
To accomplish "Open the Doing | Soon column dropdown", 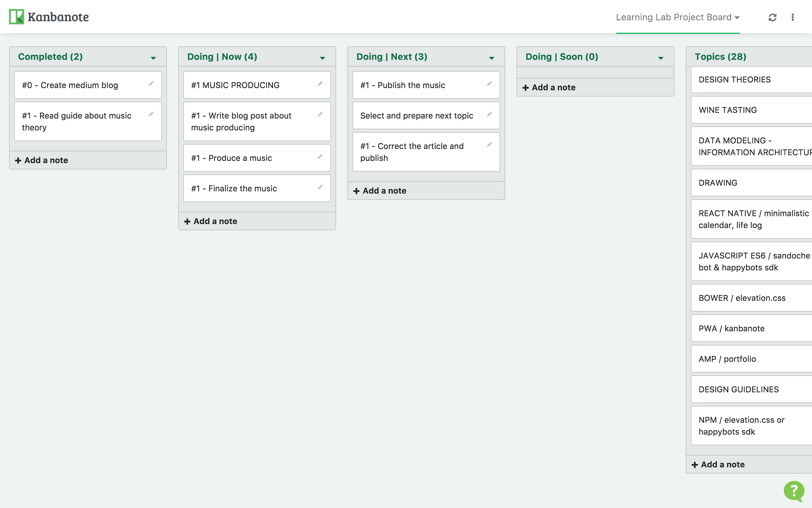I will point(661,58).
